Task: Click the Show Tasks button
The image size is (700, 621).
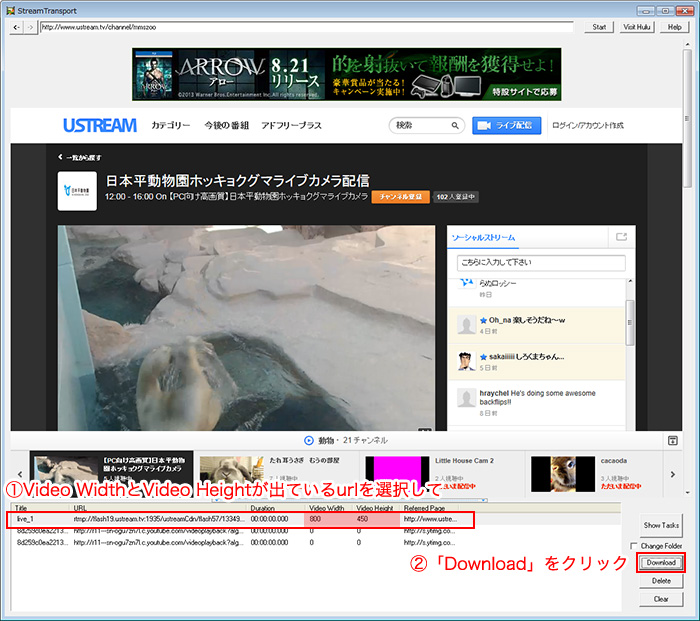Action: tap(661, 525)
